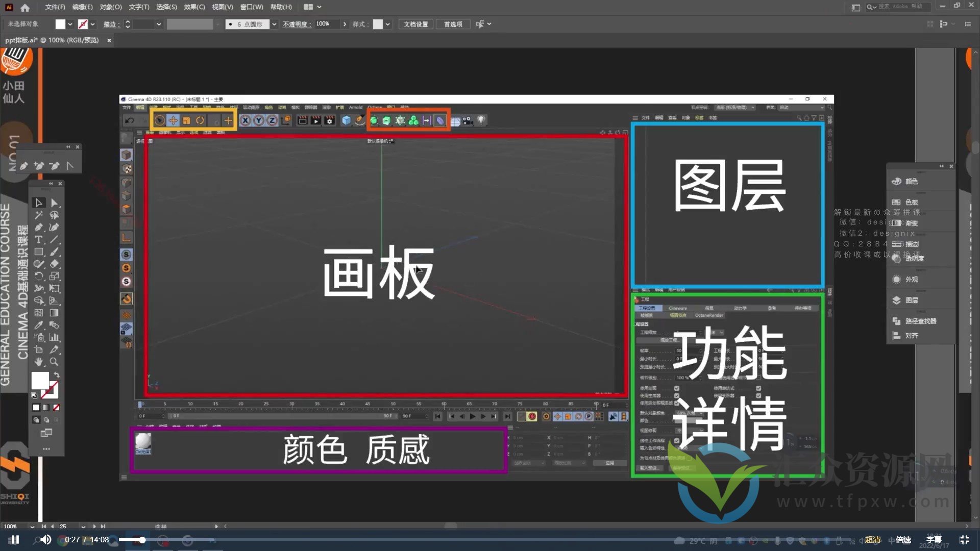The height and width of the screenshot is (551, 980).
Task: Click the 文档设置 button
Action: pos(415,24)
